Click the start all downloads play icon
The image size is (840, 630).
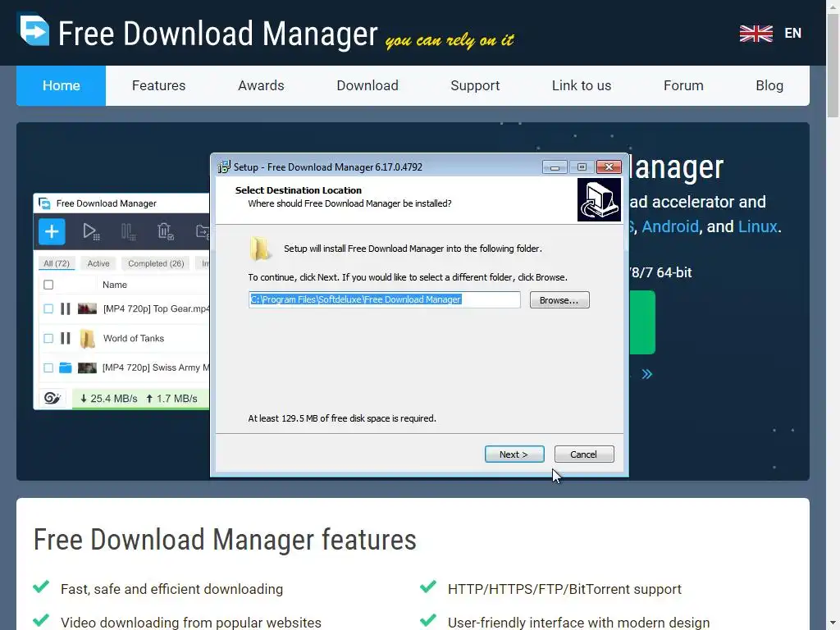coord(90,231)
